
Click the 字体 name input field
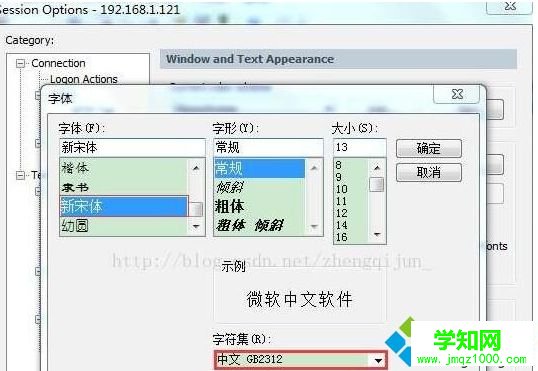pyautogui.click(x=132, y=148)
